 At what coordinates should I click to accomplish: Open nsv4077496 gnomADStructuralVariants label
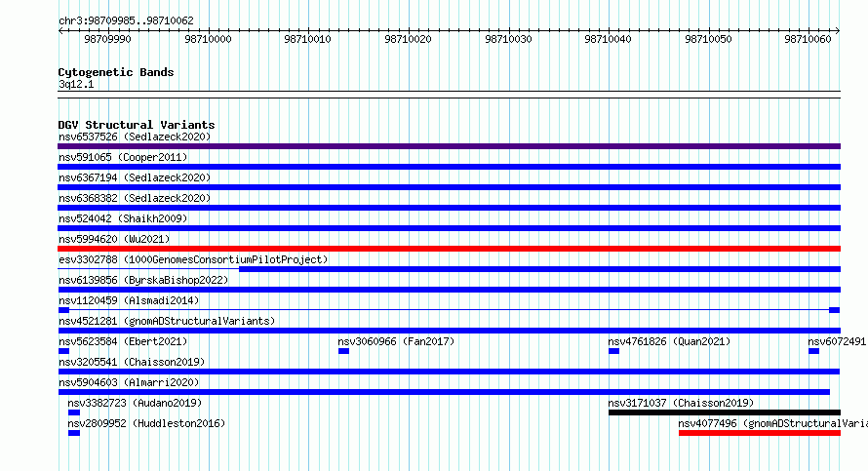(772, 423)
